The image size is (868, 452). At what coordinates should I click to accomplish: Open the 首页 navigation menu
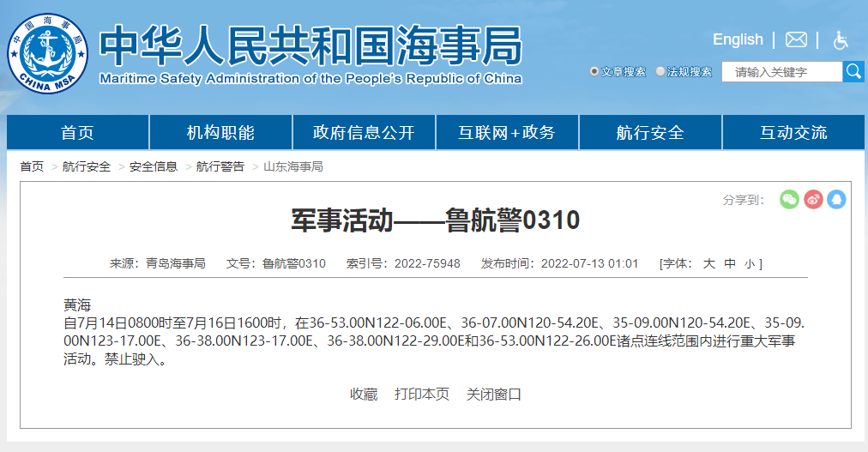(77, 132)
